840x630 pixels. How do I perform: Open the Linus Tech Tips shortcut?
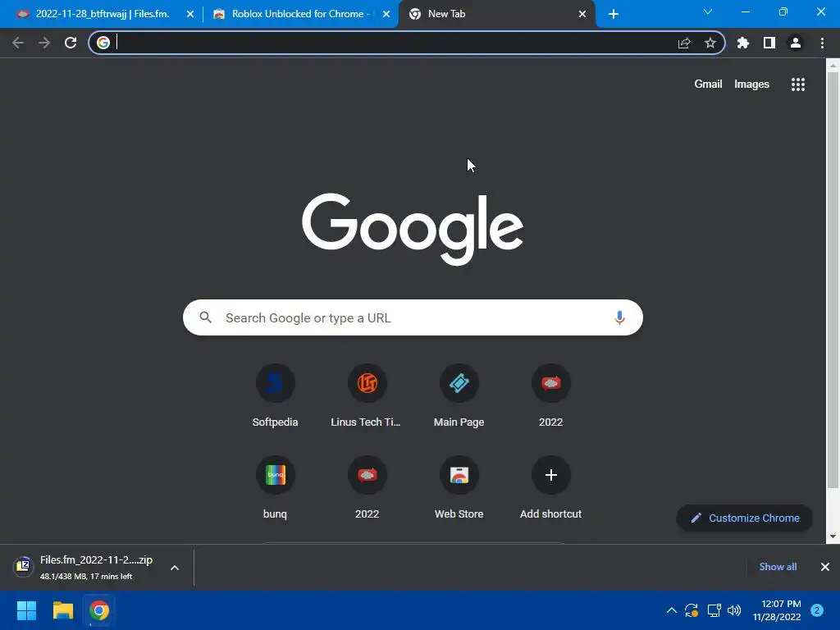(367, 395)
